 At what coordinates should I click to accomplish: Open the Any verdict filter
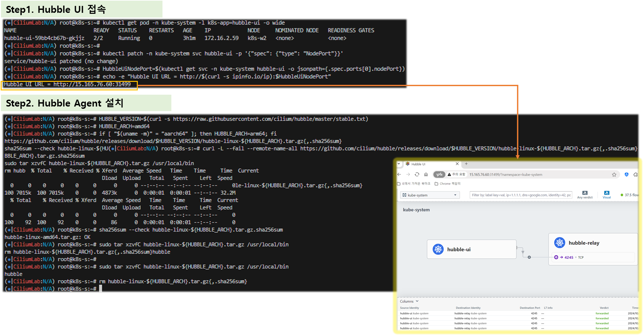point(585,195)
